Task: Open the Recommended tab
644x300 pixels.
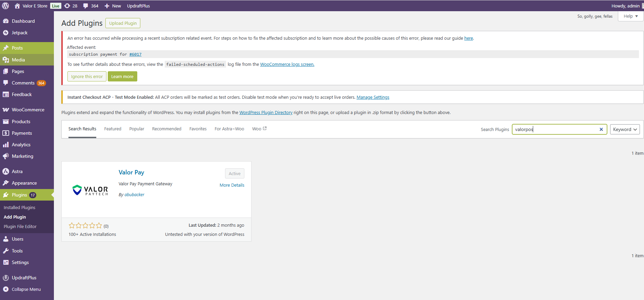Action: pyautogui.click(x=167, y=129)
